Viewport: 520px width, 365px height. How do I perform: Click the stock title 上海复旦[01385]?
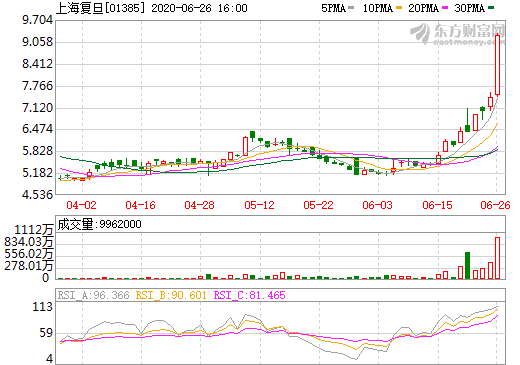(x=101, y=8)
